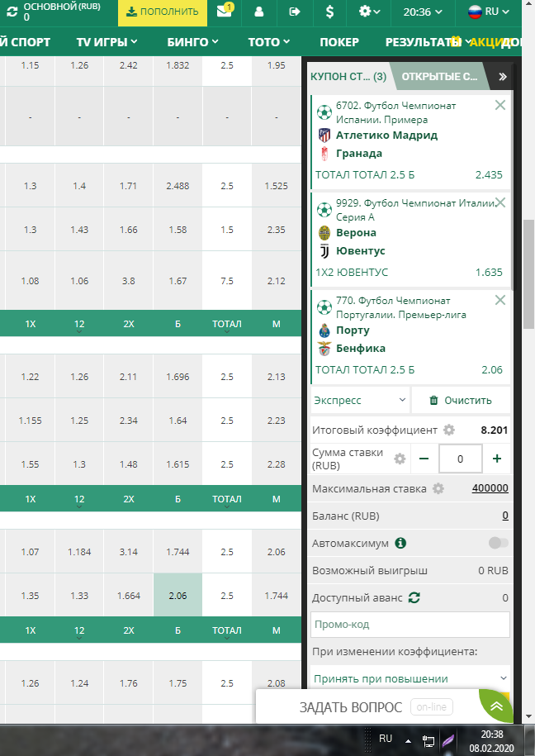Click the Пополнить deposit button
The height and width of the screenshot is (756, 535).
163,12
